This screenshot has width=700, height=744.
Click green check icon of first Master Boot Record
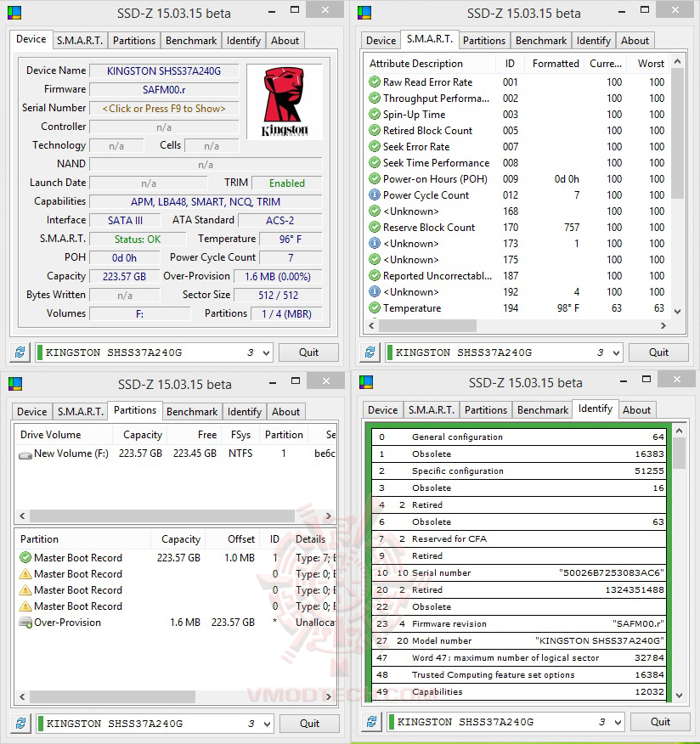click(x=25, y=557)
